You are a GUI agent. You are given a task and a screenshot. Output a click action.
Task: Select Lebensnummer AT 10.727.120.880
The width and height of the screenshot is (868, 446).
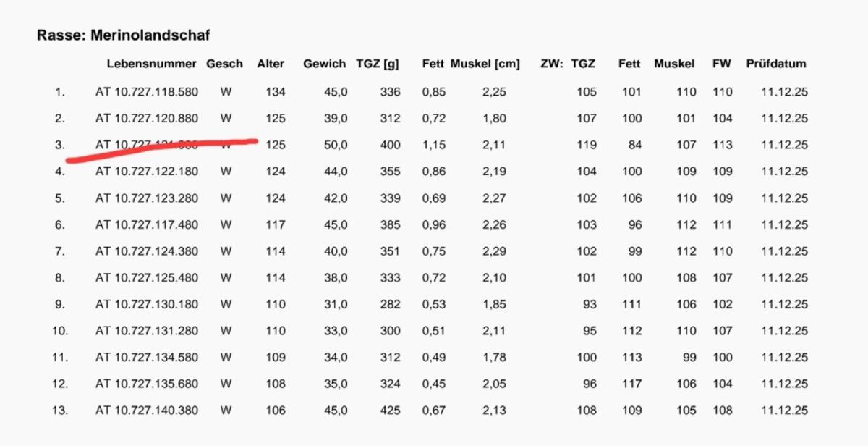146,118
